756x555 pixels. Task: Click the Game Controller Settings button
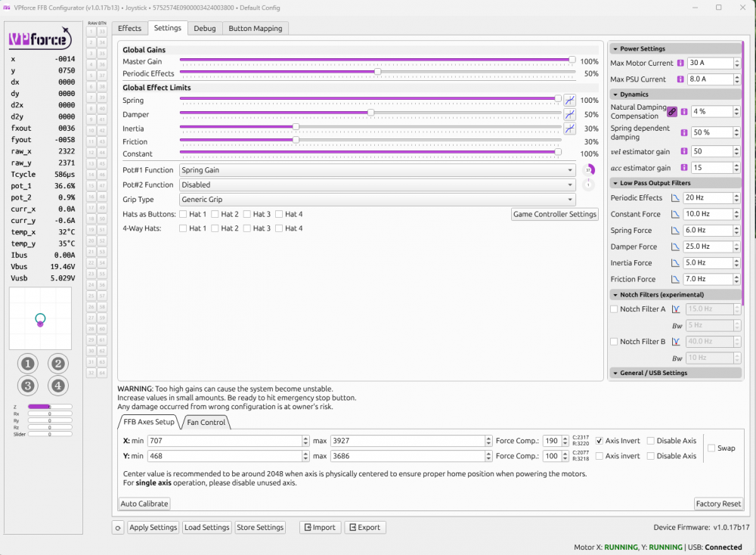[x=555, y=214]
